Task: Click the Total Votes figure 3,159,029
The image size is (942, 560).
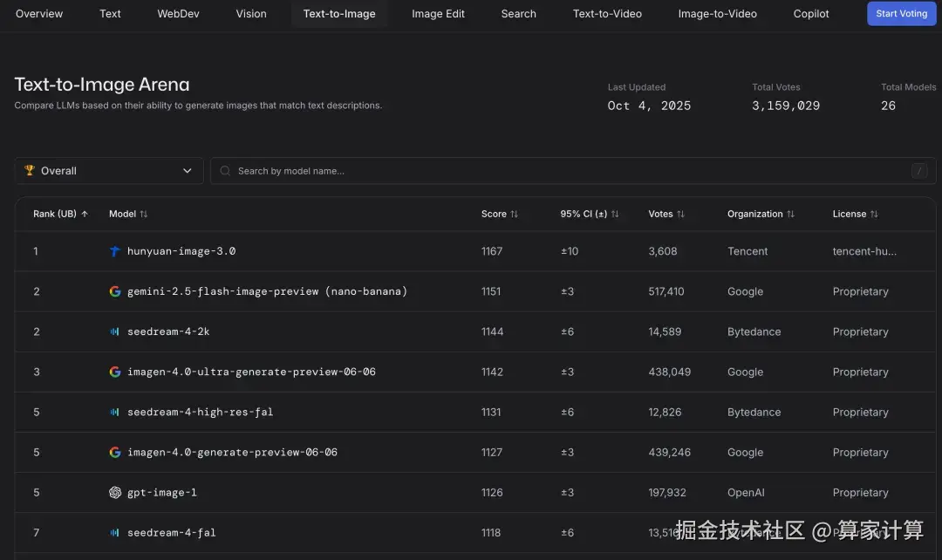Action: (786, 106)
